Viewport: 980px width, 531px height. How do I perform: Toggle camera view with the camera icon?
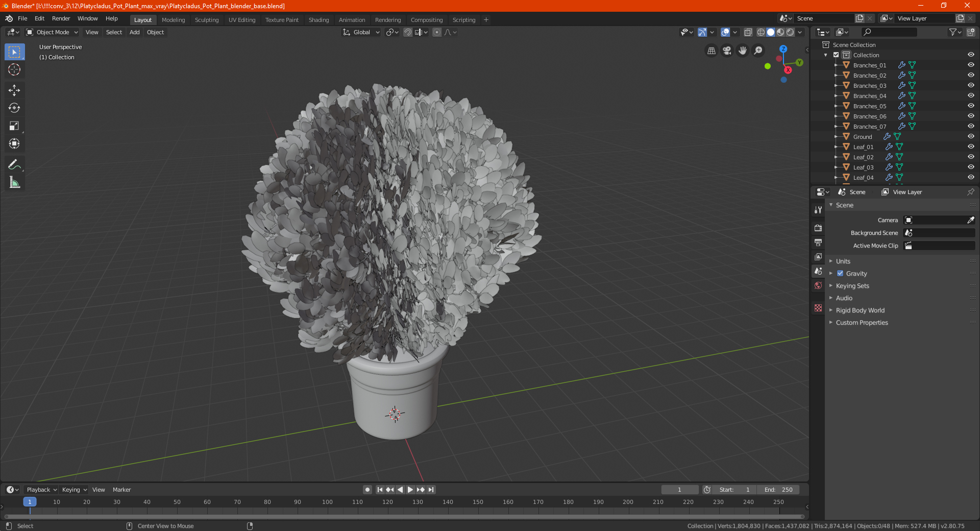(x=727, y=51)
